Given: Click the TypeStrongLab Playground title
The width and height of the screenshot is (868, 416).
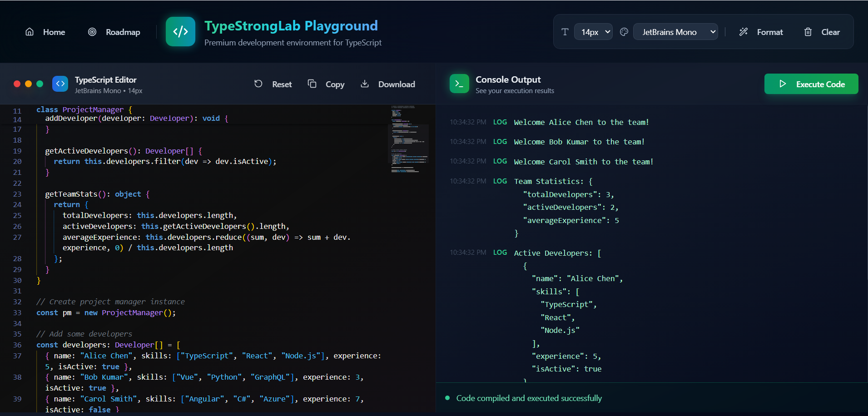Looking at the screenshot, I should pos(291,26).
